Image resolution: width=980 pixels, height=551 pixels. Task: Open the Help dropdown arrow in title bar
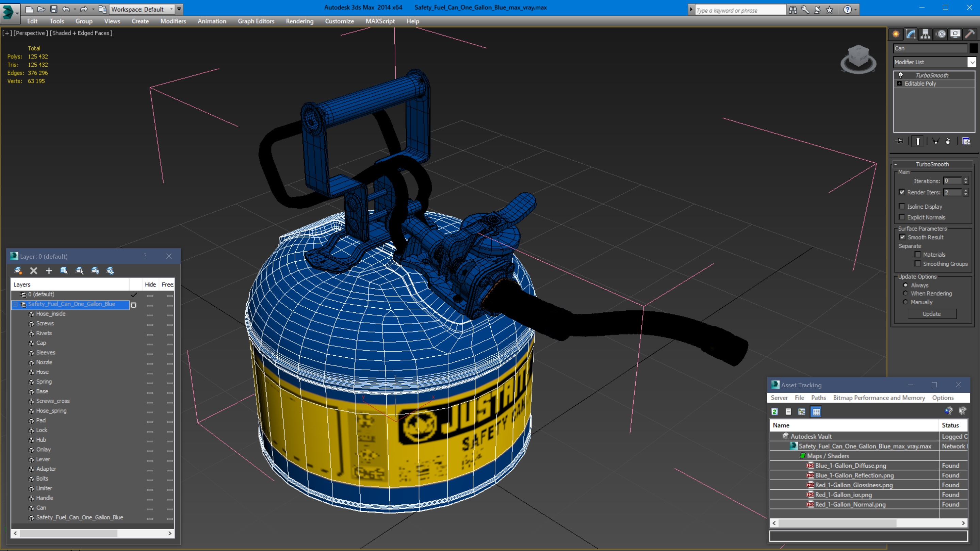pyautogui.click(x=855, y=10)
